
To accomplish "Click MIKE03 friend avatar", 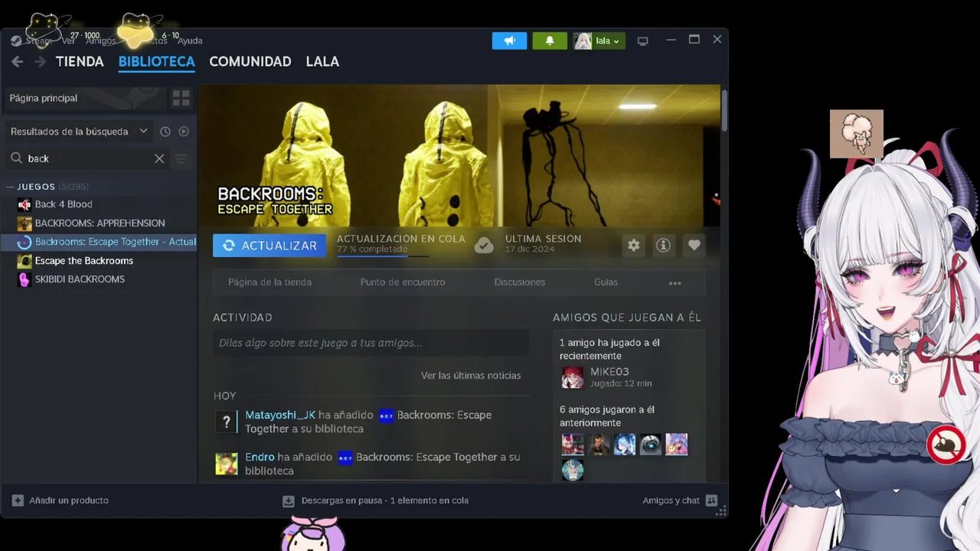I will pyautogui.click(x=572, y=377).
